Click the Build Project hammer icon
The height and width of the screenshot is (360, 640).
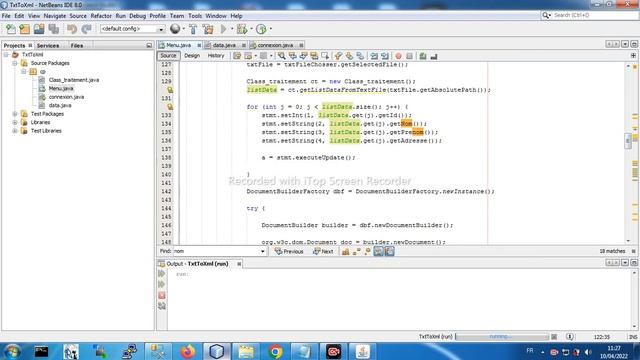click(193, 29)
